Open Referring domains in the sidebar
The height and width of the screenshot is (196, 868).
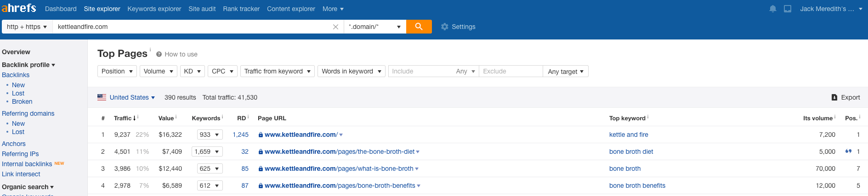[x=28, y=113]
